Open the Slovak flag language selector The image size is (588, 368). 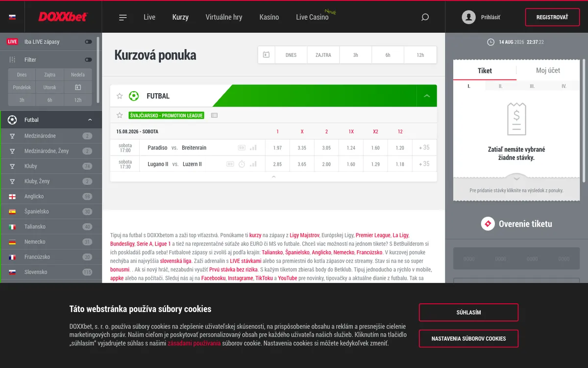[x=12, y=17]
